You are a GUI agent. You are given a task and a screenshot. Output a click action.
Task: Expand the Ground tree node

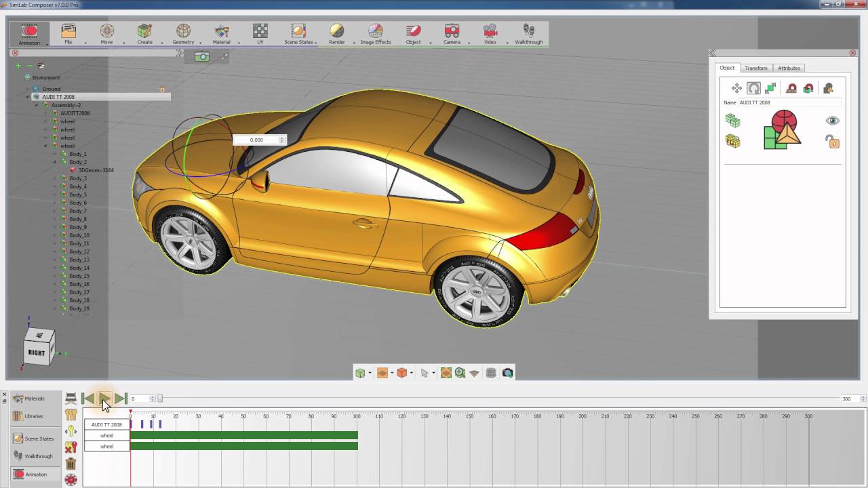tap(28, 89)
